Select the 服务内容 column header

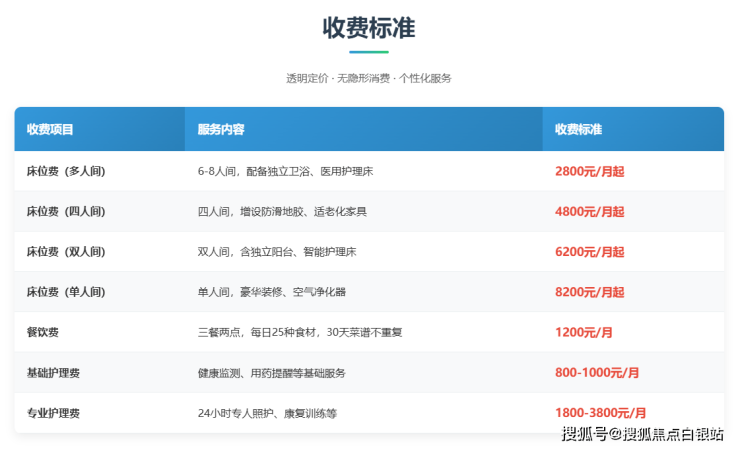(x=222, y=130)
